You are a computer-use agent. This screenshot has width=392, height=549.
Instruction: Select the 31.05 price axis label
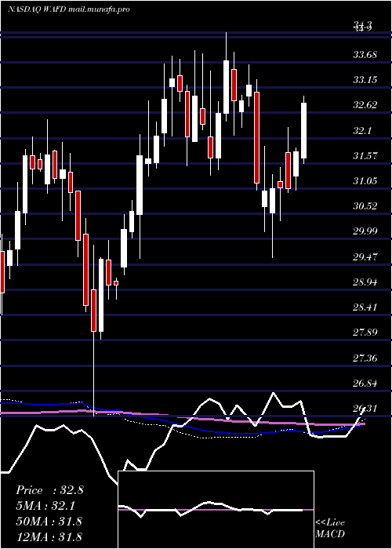[x=365, y=181]
